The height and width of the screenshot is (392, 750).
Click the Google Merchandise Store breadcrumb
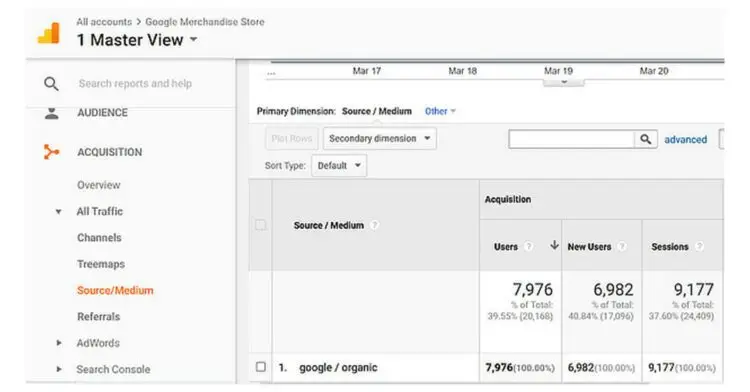(x=205, y=22)
